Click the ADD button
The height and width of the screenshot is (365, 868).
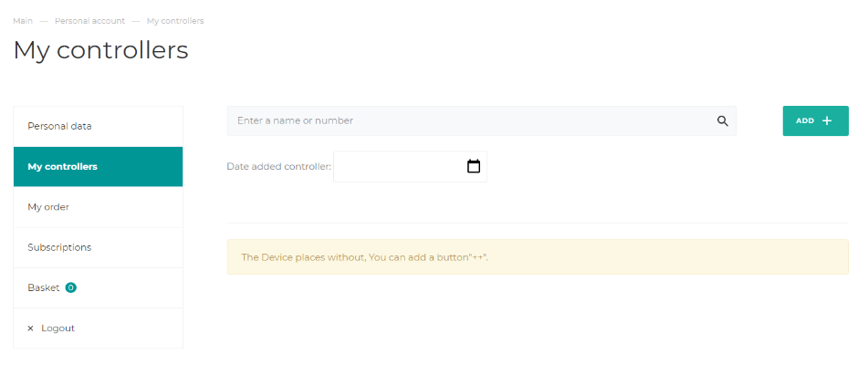pos(815,120)
